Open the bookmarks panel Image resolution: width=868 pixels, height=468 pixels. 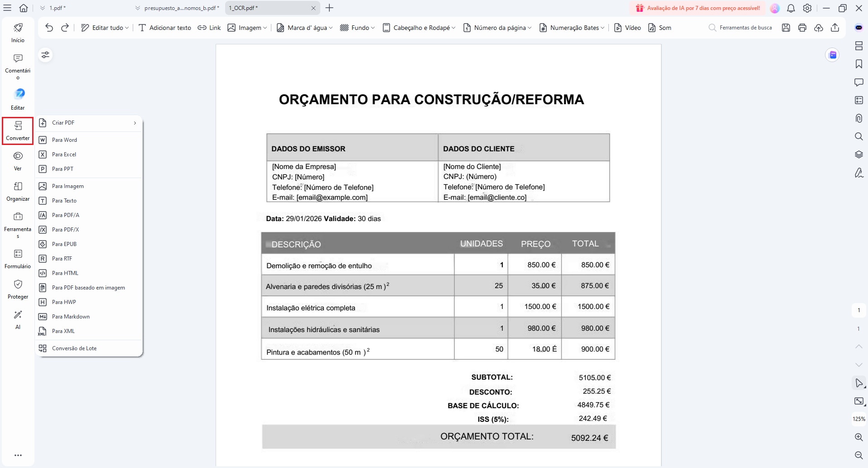pyautogui.click(x=858, y=64)
